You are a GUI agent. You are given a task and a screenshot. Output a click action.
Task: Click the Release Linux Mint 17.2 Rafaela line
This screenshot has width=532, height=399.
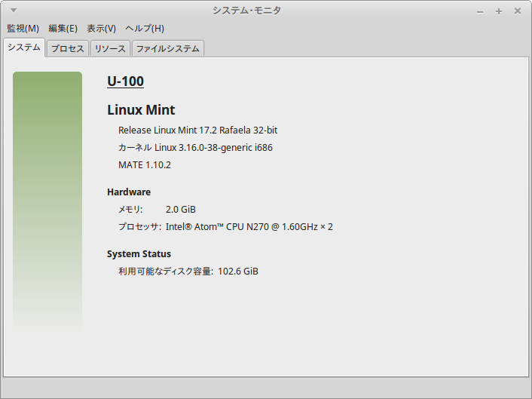[197, 130]
